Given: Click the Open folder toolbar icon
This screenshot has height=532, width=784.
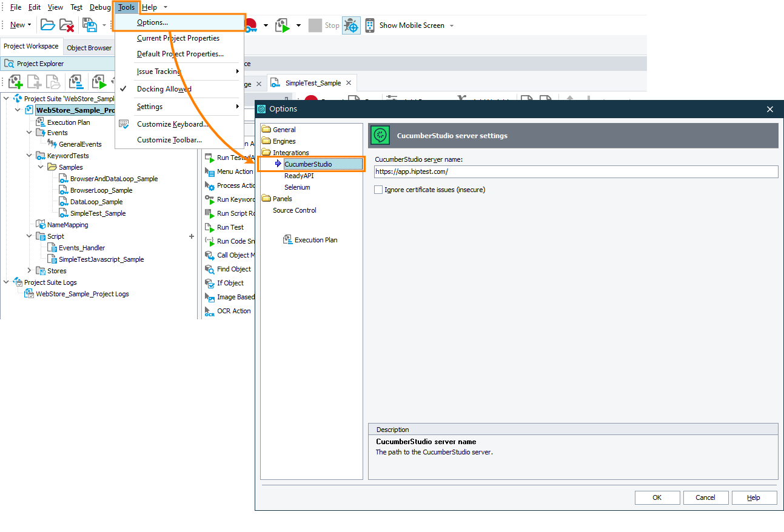Looking at the screenshot, I should click(48, 25).
